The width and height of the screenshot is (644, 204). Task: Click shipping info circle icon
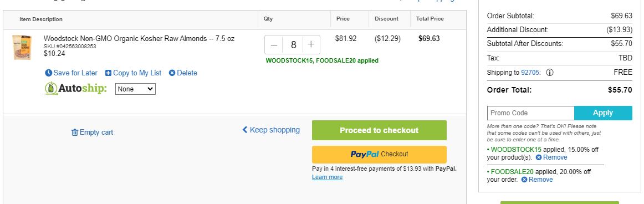pyautogui.click(x=550, y=73)
